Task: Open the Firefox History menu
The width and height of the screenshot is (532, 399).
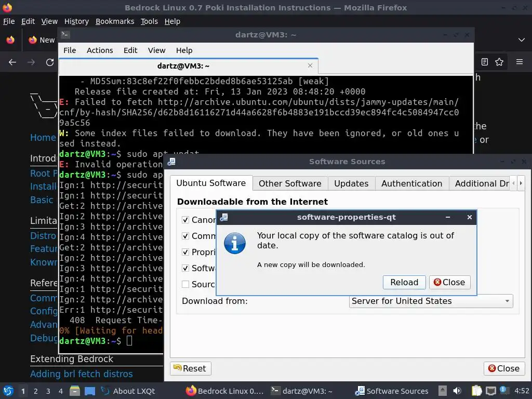Action: coord(76,21)
